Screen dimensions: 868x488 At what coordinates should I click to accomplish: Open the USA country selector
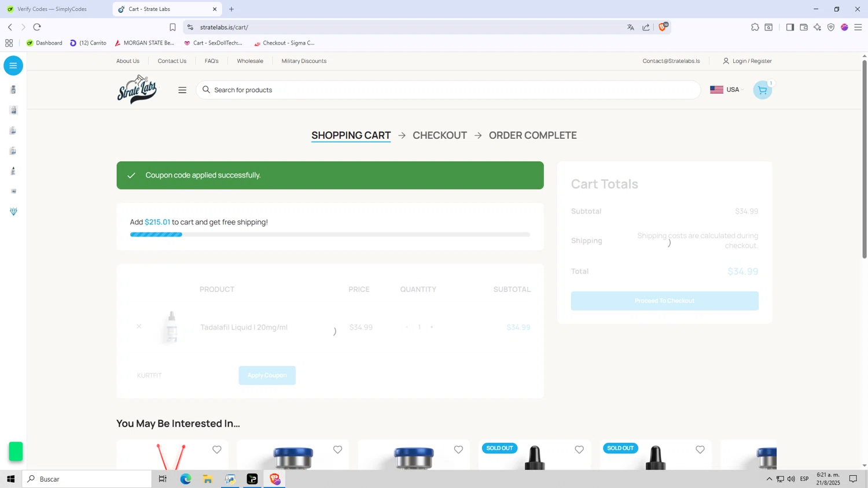(727, 90)
